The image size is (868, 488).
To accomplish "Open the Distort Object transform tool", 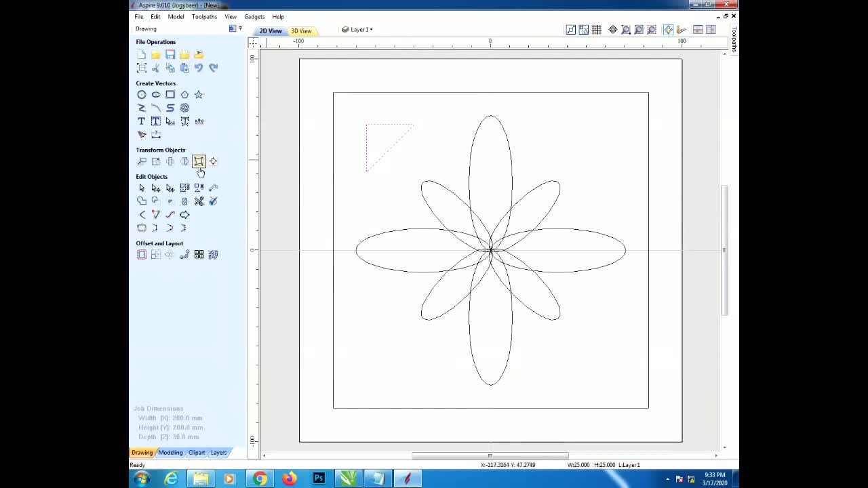I will (x=199, y=161).
